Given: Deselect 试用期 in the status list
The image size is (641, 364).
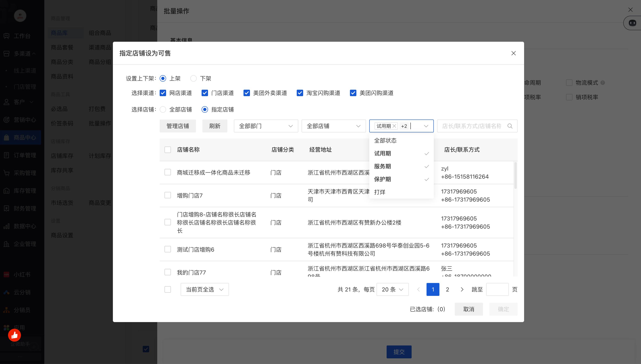Looking at the screenshot, I should point(402,154).
